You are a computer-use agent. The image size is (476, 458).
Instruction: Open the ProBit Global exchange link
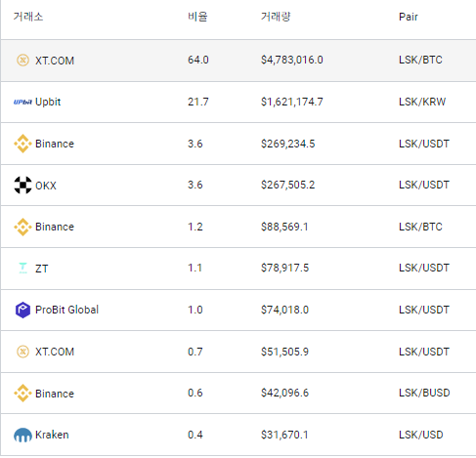(x=66, y=310)
